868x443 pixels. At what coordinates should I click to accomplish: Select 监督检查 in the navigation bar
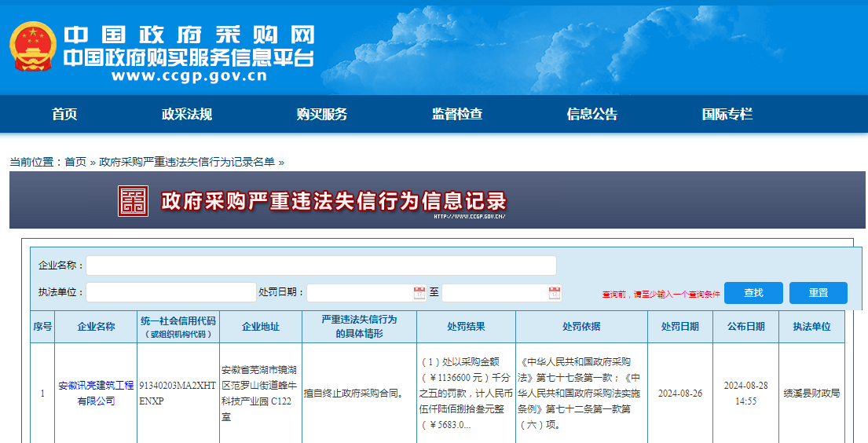[457, 115]
